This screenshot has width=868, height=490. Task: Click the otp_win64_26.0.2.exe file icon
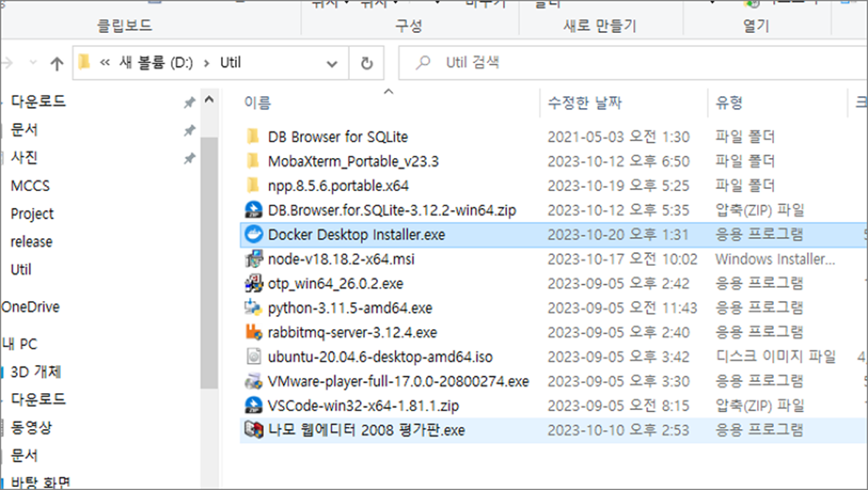click(254, 283)
